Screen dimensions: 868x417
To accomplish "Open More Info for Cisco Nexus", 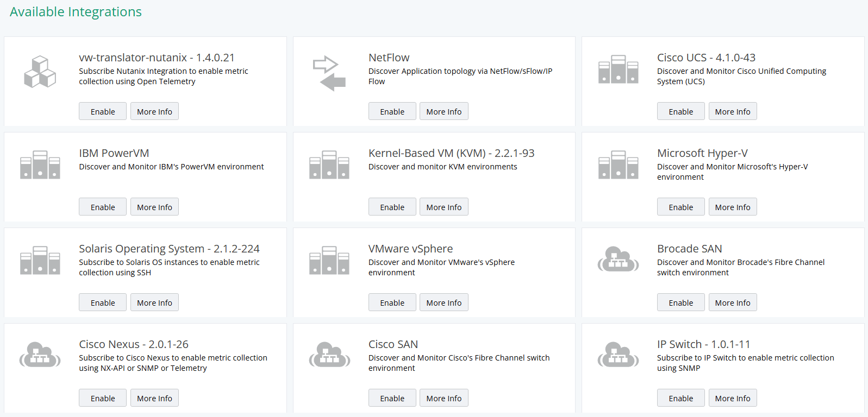I will coord(154,398).
